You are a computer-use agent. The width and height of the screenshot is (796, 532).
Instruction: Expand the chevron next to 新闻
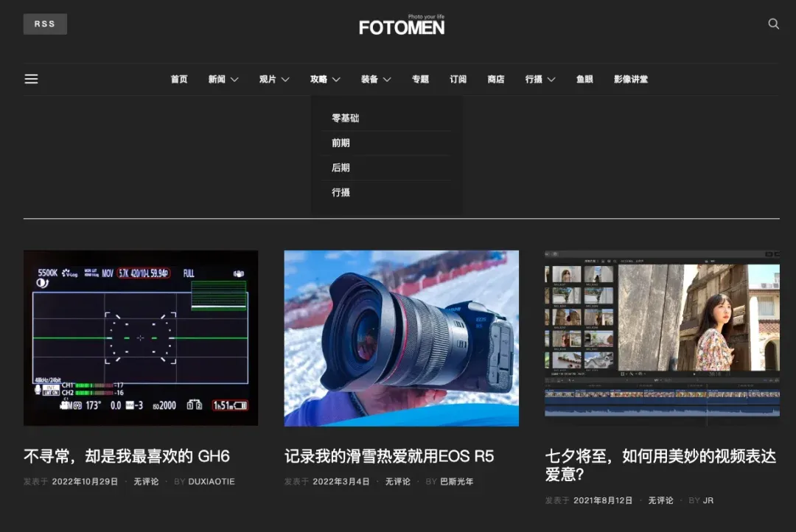pos(234,80)
